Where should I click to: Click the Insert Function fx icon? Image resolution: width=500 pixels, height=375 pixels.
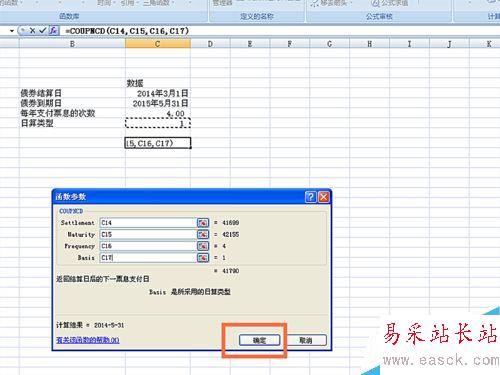tap(53, 31)
